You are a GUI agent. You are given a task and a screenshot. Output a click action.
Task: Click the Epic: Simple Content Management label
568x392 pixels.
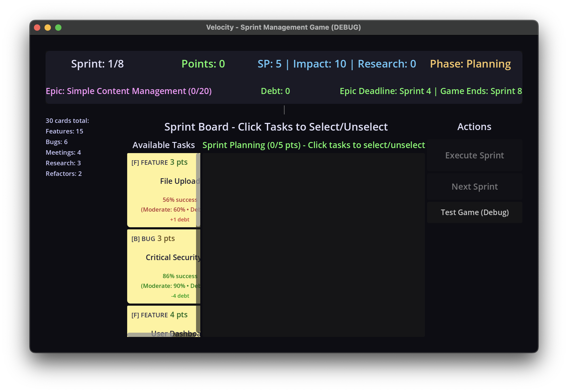128,91
